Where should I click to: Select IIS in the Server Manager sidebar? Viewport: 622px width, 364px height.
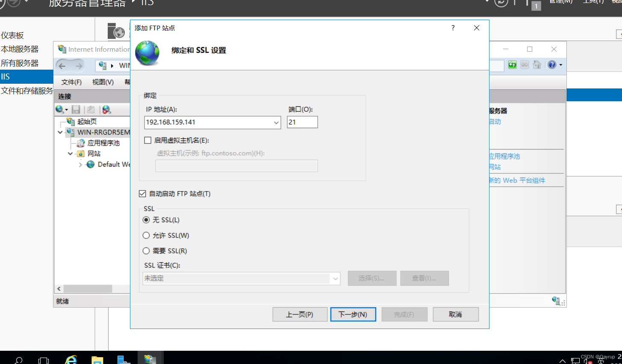pyautogui.click(x=27, y=76)
